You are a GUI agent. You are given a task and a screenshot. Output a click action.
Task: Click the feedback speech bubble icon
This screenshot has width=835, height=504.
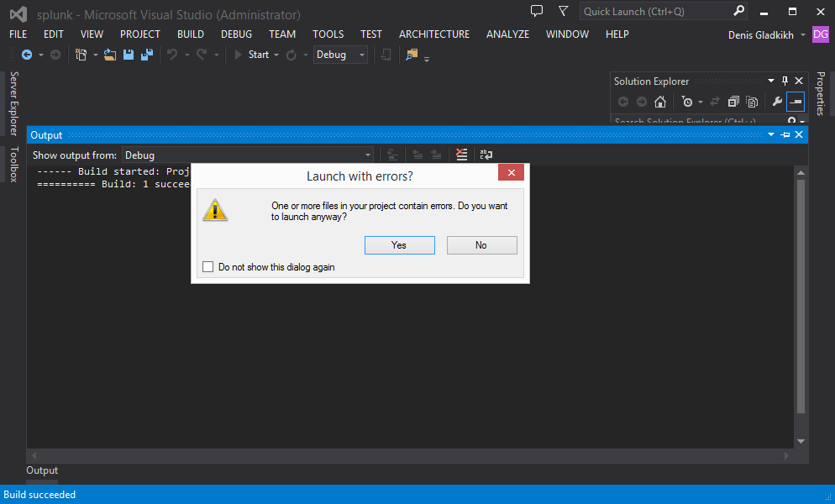tap(536, 11)
